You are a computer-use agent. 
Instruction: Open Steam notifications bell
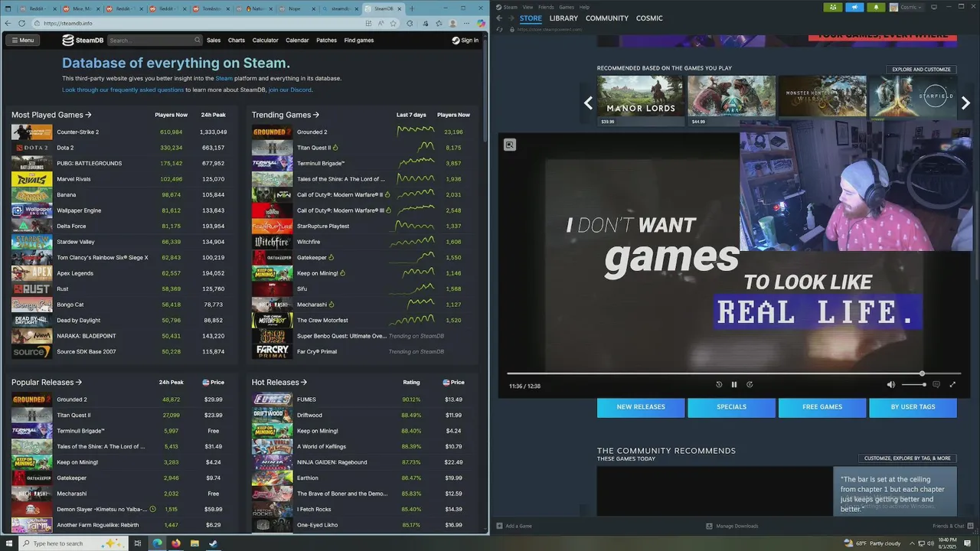[876, 7]
